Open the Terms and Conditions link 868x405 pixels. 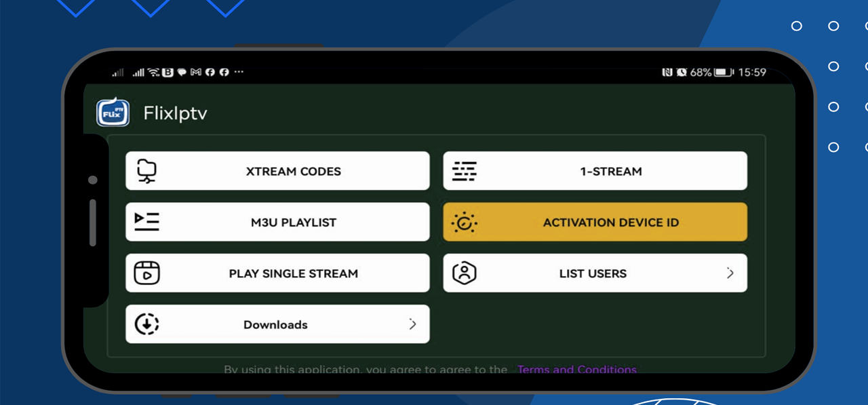[x=576, y=369]
